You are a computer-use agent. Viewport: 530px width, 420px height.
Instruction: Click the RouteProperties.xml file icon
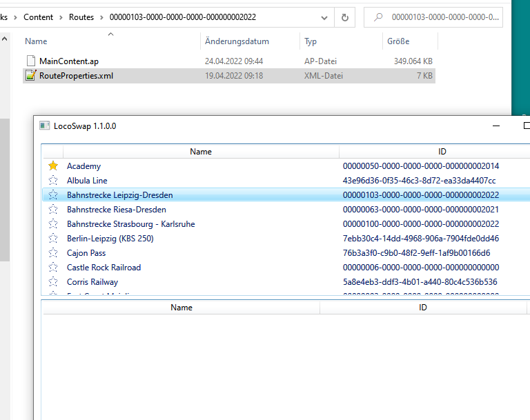[x=31, y=75]
